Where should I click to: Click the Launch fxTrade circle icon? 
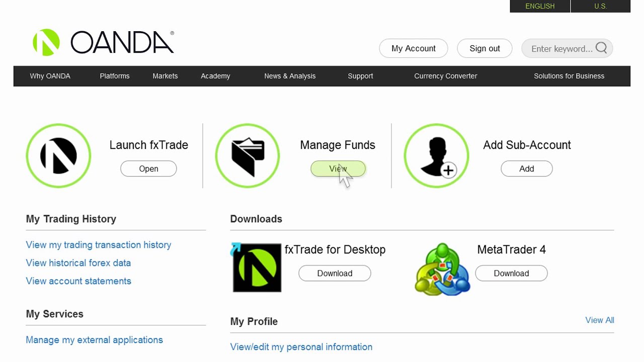tap(58, 156)
